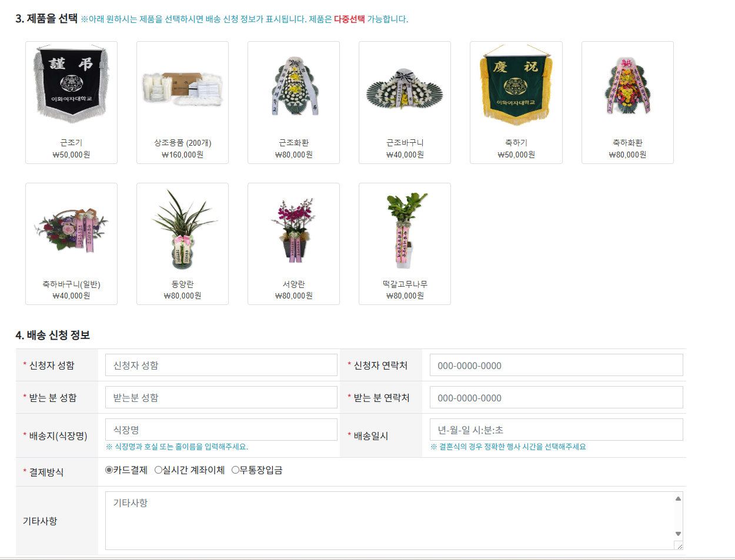This screenshot has height=560, width=735.
Task: Pick the 근조바구니 flower basket
Action: (x=405, y=102)
